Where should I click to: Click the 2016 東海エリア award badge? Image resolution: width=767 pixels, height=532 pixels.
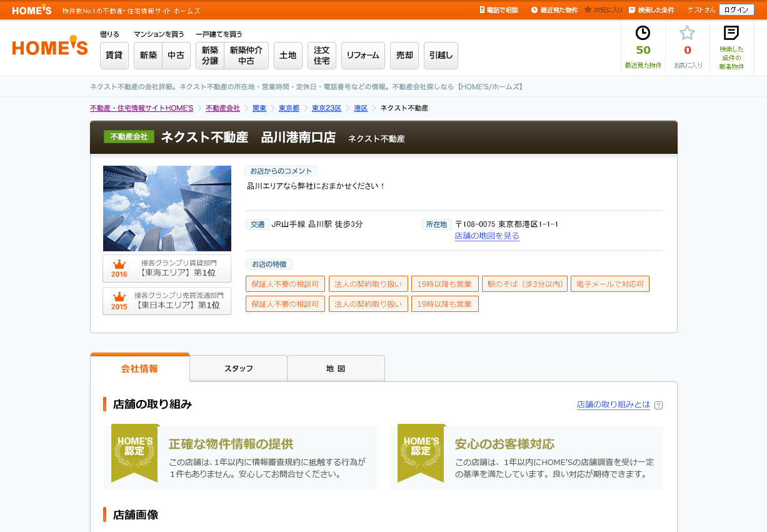(167, 268)
